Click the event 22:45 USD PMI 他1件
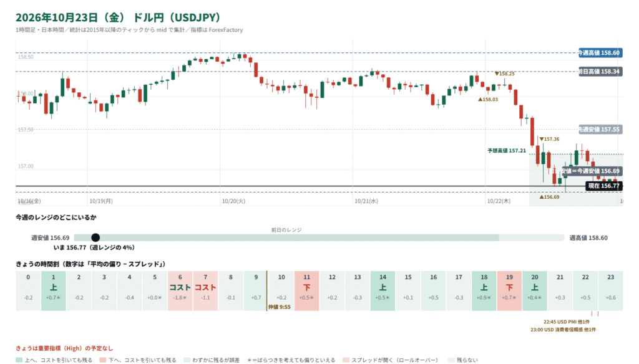Screen dimensions: 639x364 567,322
